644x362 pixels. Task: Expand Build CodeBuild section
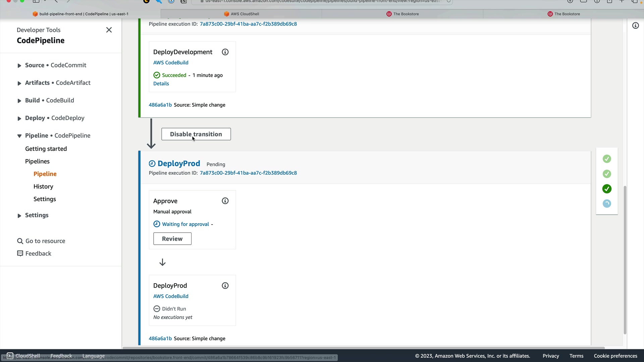19,101
